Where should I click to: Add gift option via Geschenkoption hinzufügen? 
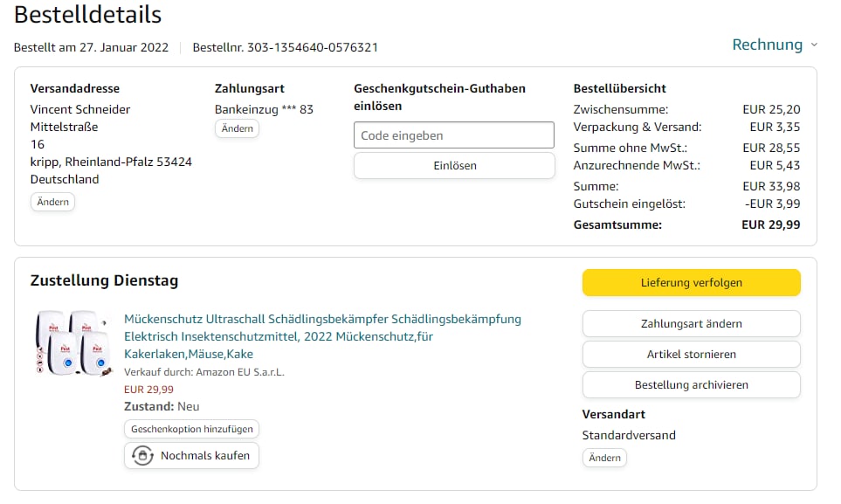coord(191,429)
